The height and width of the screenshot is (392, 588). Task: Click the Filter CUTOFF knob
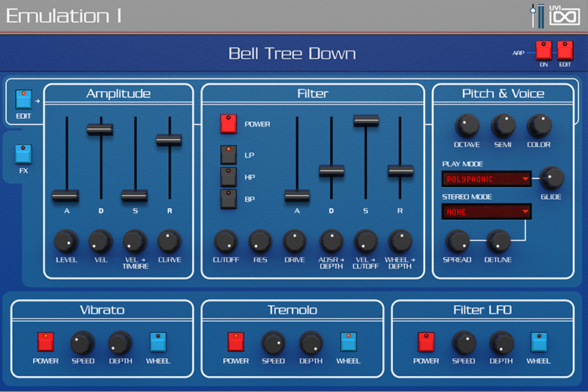pos(225,241)
